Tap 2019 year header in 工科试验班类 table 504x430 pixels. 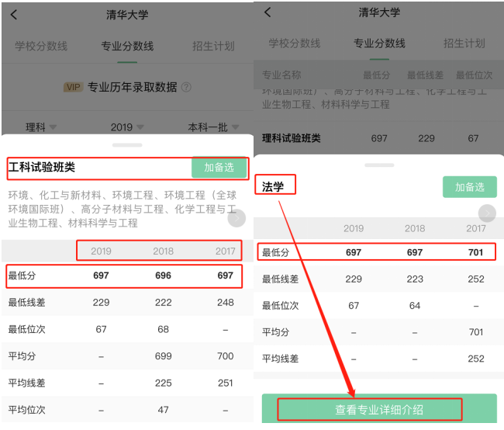click(x=101, y=251)
